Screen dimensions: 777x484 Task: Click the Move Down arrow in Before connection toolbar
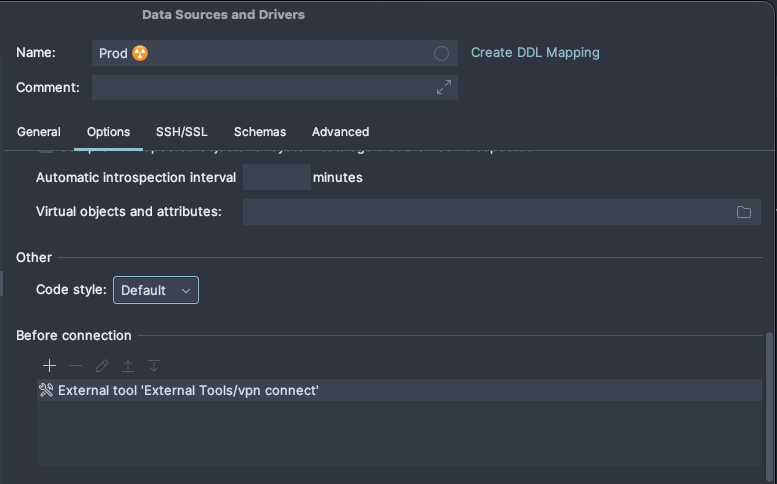click(x=154, y=366)
